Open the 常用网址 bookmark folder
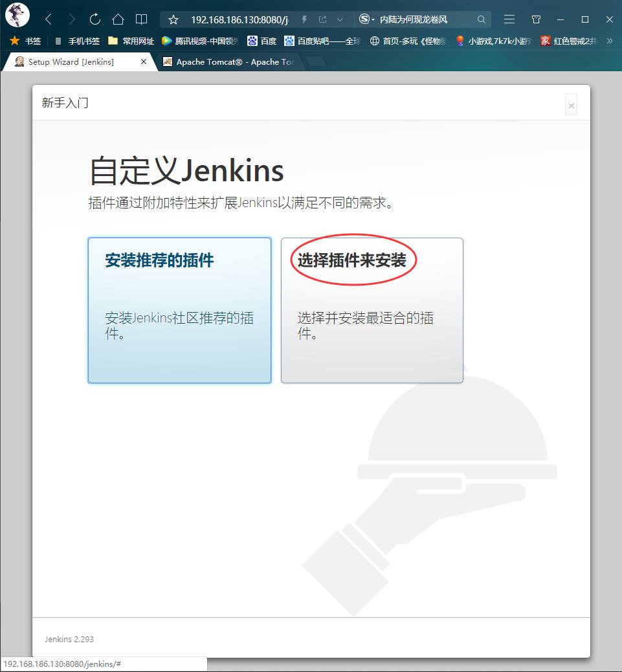The height and width of the screenshot is (672, 622). 131,41
